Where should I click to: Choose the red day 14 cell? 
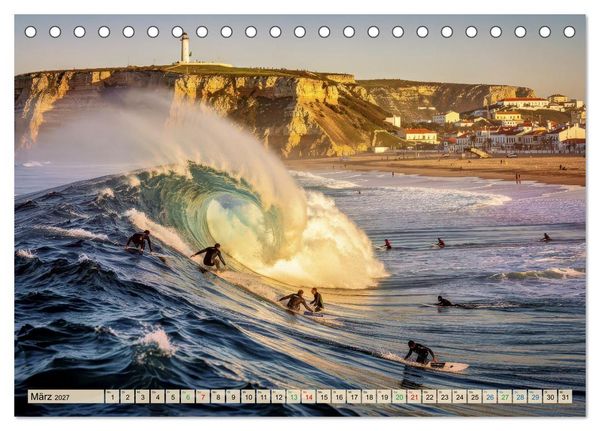point(309,397)
